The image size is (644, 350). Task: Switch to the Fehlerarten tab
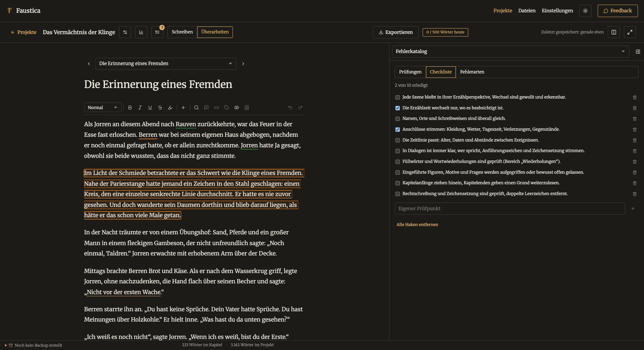pyautogui.click(x=472, y=72)
